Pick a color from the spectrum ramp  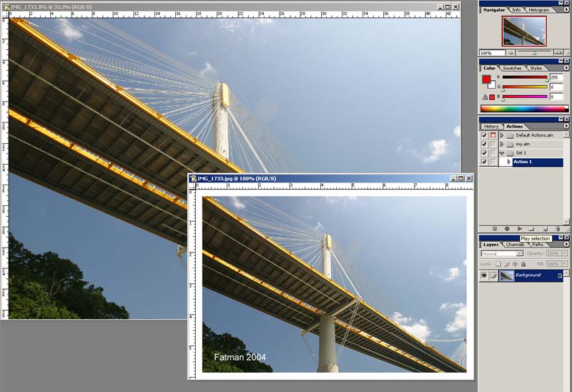(x=524, y=109)
